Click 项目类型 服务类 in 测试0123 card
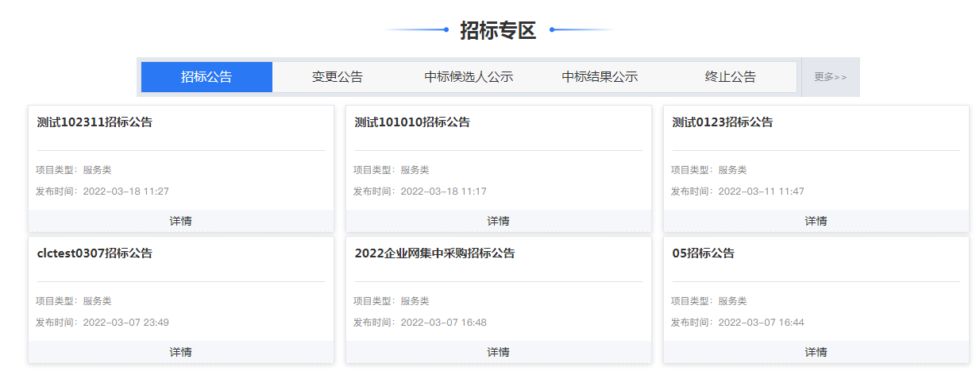 coord(709,170)
